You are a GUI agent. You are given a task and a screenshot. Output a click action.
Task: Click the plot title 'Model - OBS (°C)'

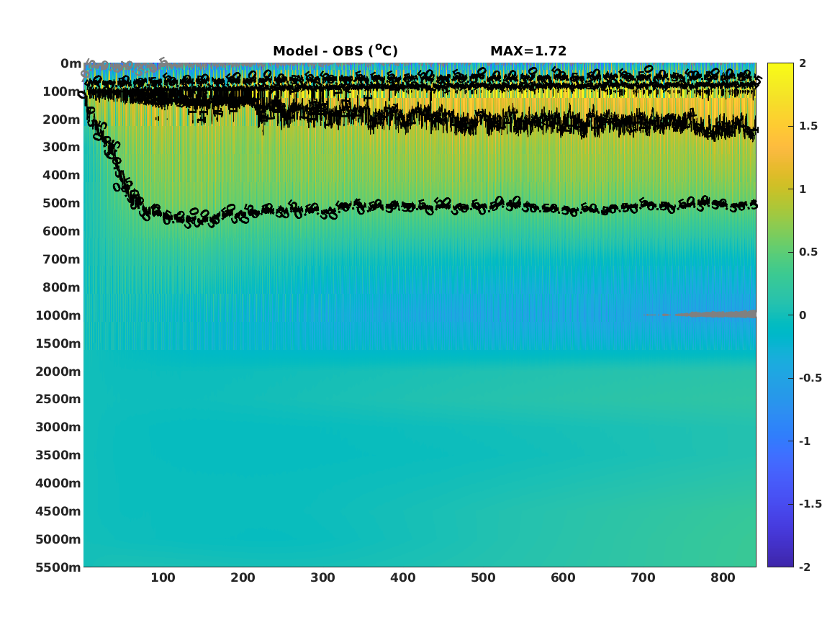point(335,50)
